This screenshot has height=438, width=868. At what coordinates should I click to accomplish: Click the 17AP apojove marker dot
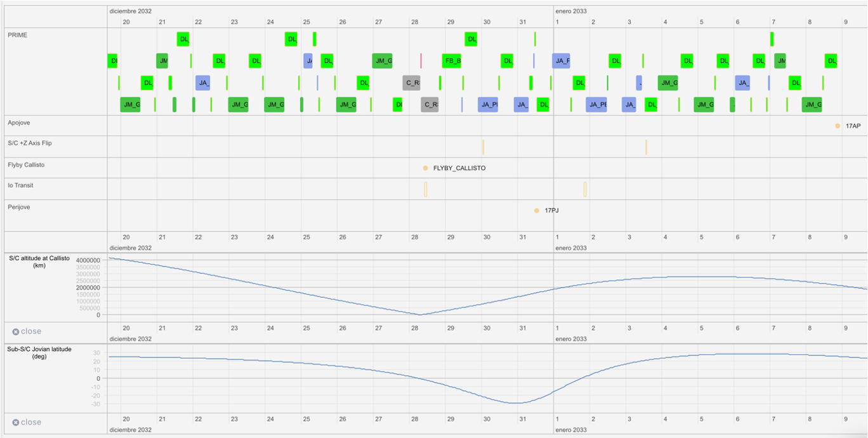838,126
